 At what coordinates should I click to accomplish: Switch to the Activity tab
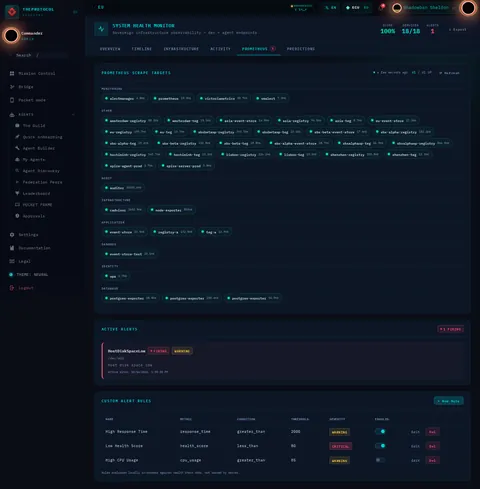[x=220, y=49]
